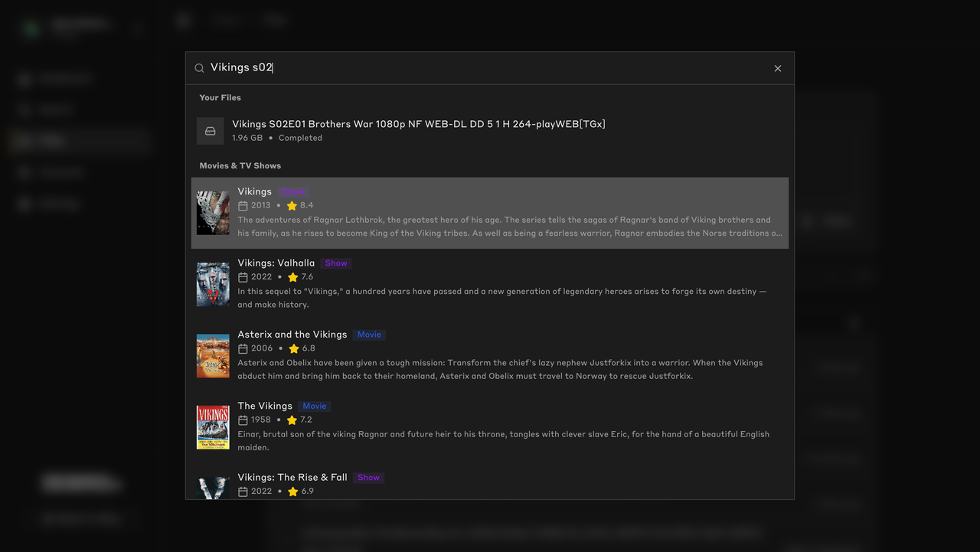Click the star icon beside 8.4 rating
Screen dimensions: 980x552
tap(292, 206)
